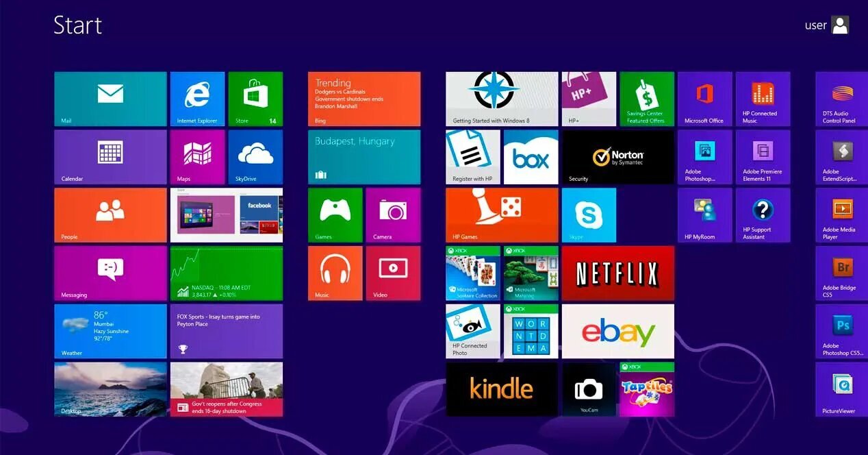Image resolution: width=868 pixels, height=455 pixels.
Task: Open Microsoft Solitaire Collection tile
Action: pos(473,273)
